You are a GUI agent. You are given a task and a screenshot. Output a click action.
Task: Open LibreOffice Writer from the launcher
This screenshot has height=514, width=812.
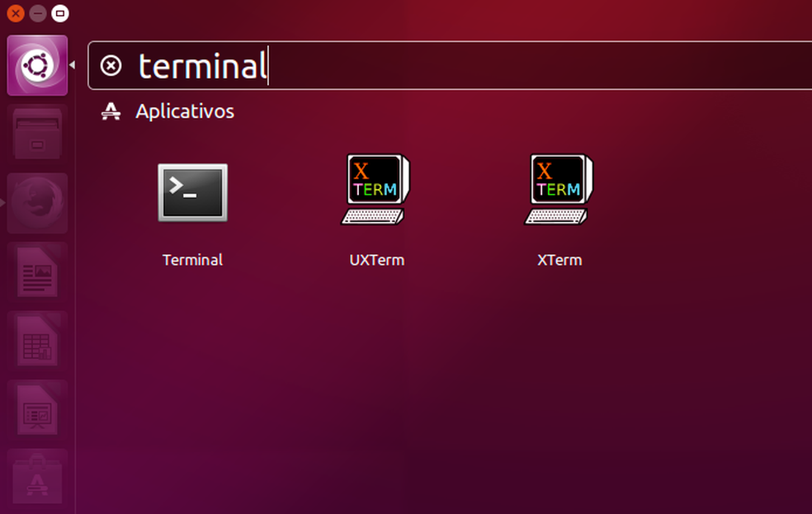pyautogui.click(x=37, y=271)
